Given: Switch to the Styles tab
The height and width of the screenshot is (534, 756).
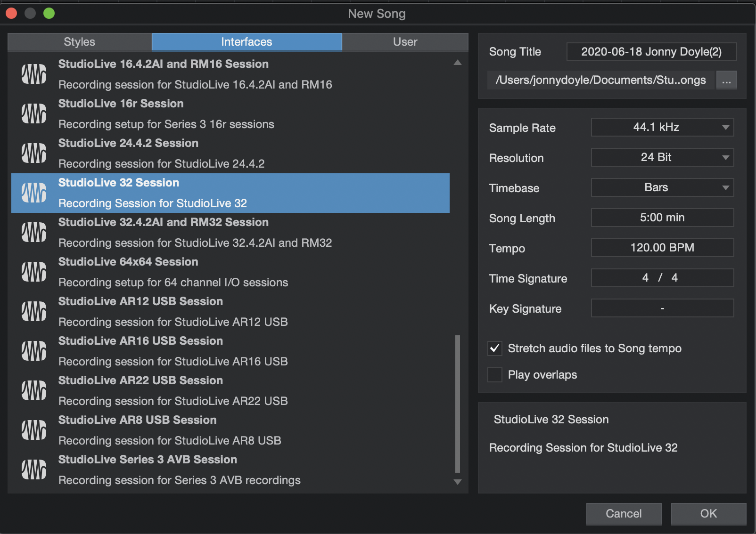Looking at the screenshot, I should (80, 42).
